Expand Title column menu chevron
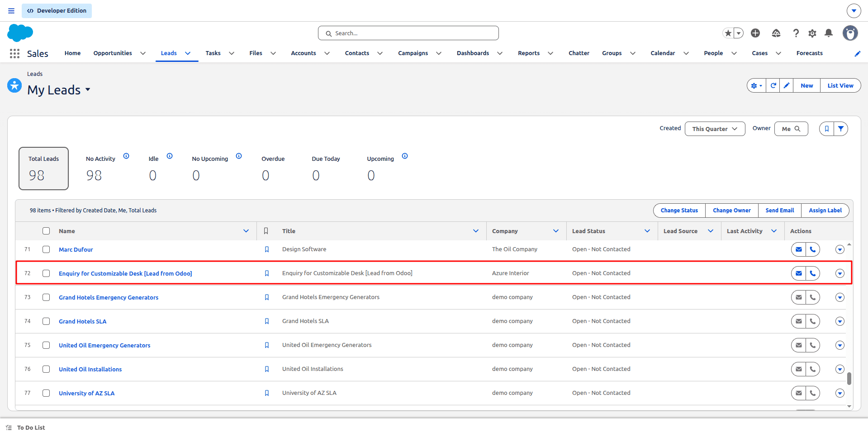The image size is (868, 436). click(x=476, y=231)
